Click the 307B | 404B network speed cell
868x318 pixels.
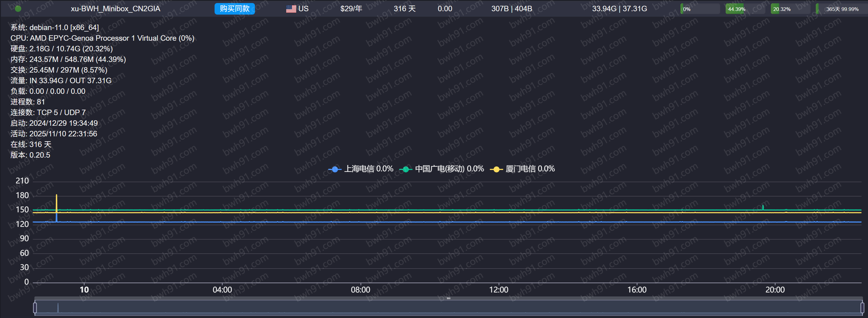[x=511, y=9]
